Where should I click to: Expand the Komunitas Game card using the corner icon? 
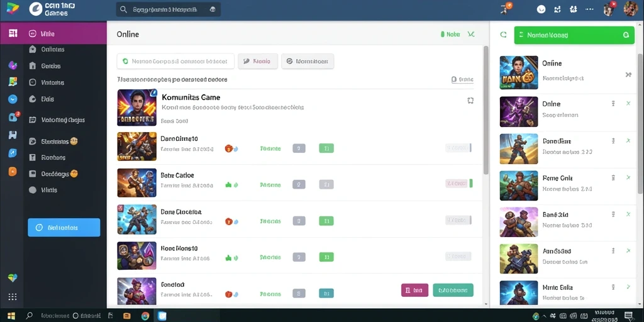[x=470, y=100]
